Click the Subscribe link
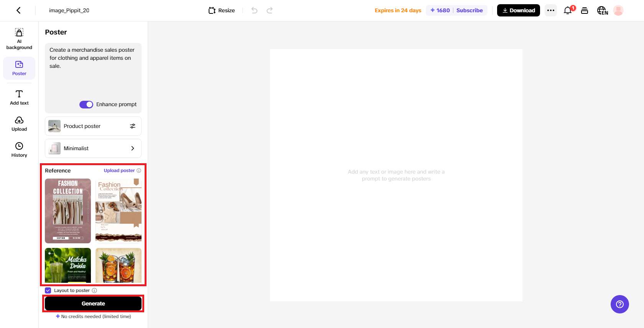The image size is (644, 328). pos(469,10)
